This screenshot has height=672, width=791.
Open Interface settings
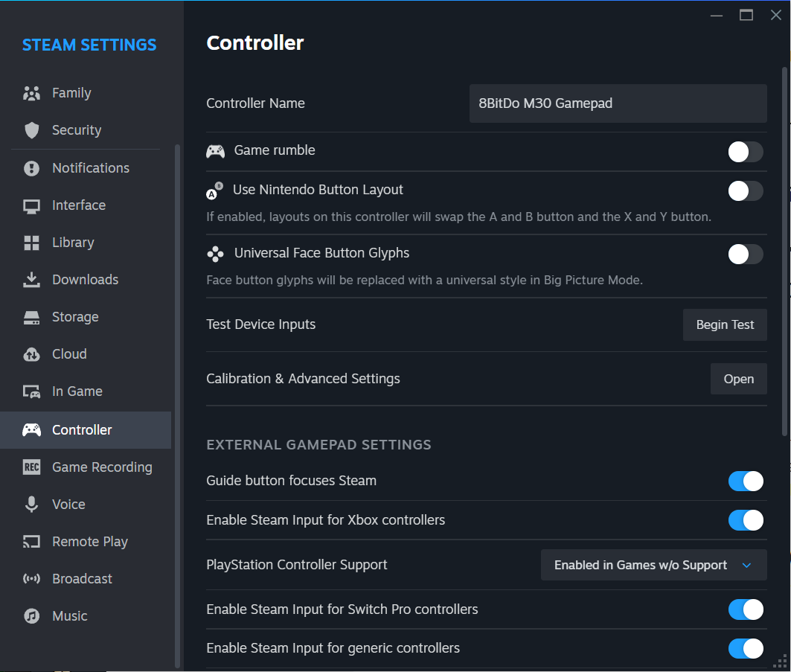pos(86,206)
